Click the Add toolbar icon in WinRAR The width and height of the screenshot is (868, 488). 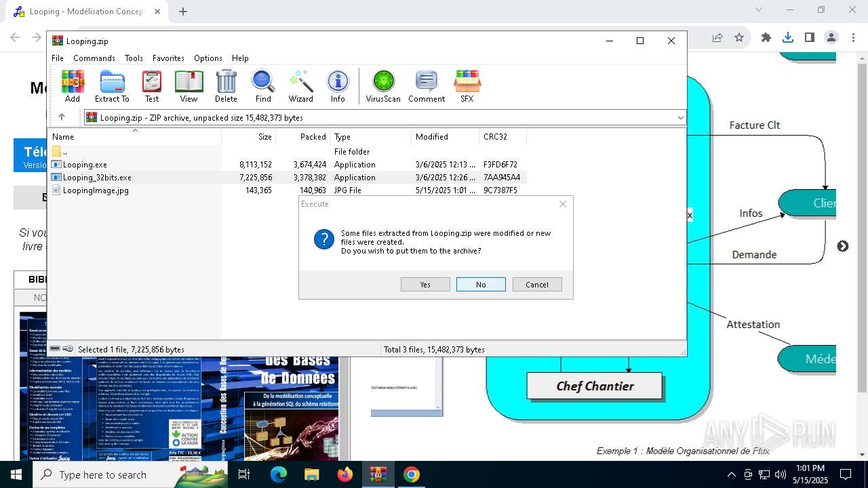[73, 86]
